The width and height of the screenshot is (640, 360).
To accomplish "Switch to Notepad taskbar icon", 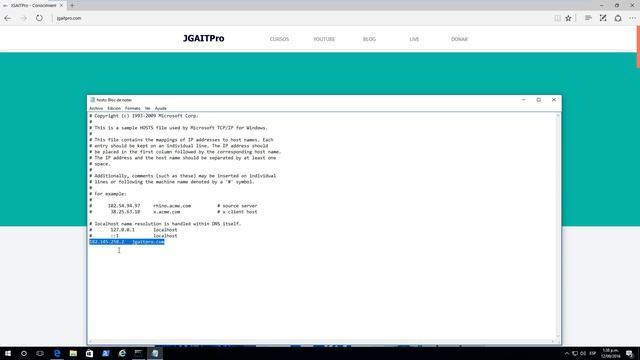I will [x=155, y=353].
